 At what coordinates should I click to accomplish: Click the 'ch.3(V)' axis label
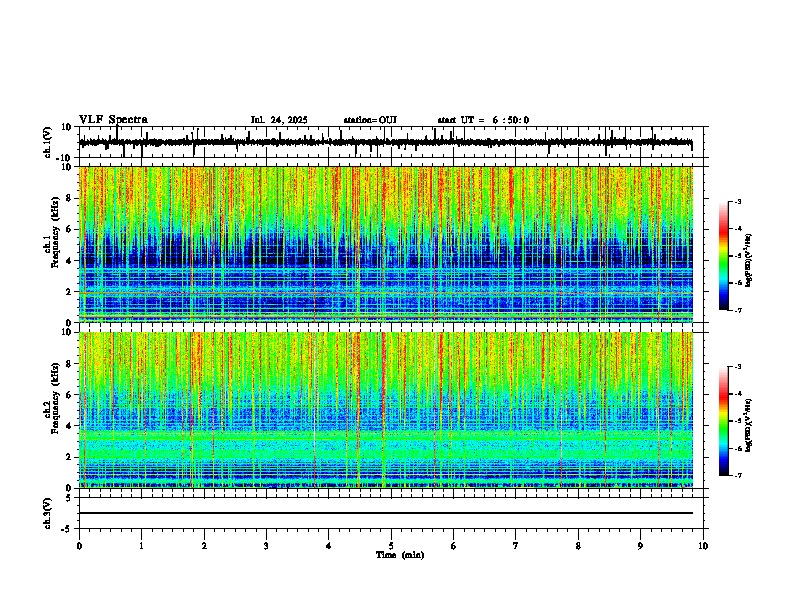[47, 513]
